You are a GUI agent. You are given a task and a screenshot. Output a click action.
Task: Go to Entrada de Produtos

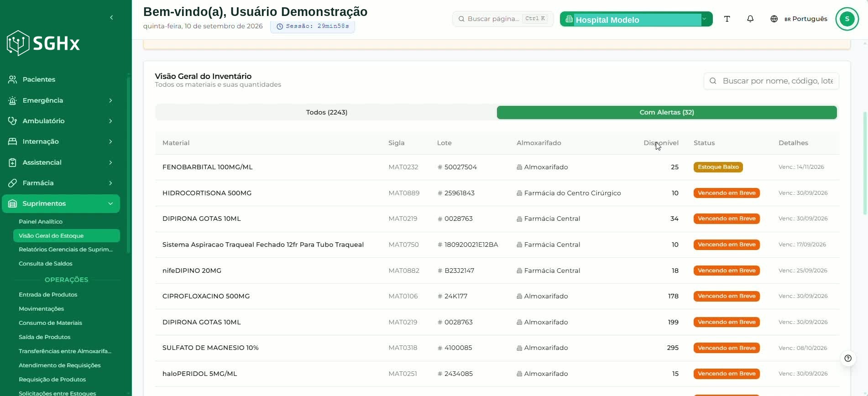48,295
